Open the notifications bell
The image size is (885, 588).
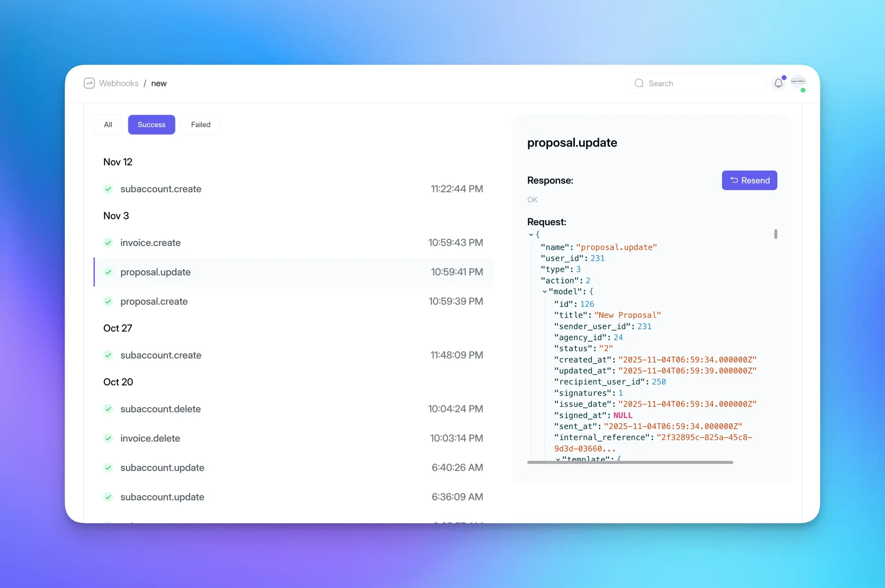click(779, 83)
